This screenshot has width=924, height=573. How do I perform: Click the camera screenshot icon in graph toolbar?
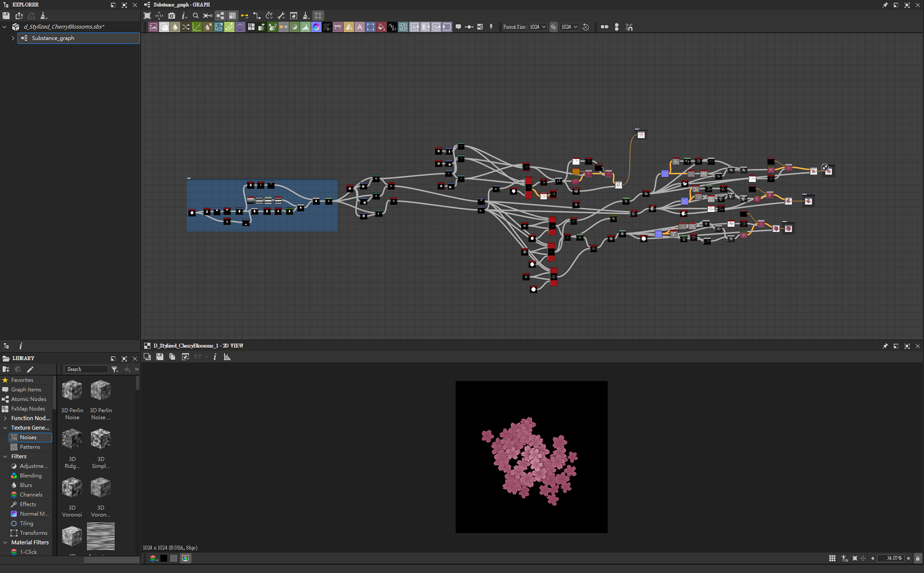172,16
